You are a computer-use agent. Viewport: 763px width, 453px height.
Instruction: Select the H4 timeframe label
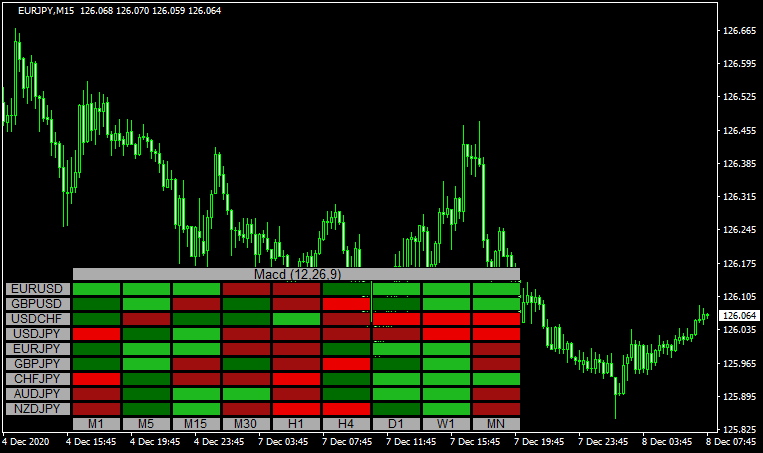(346, 424)
